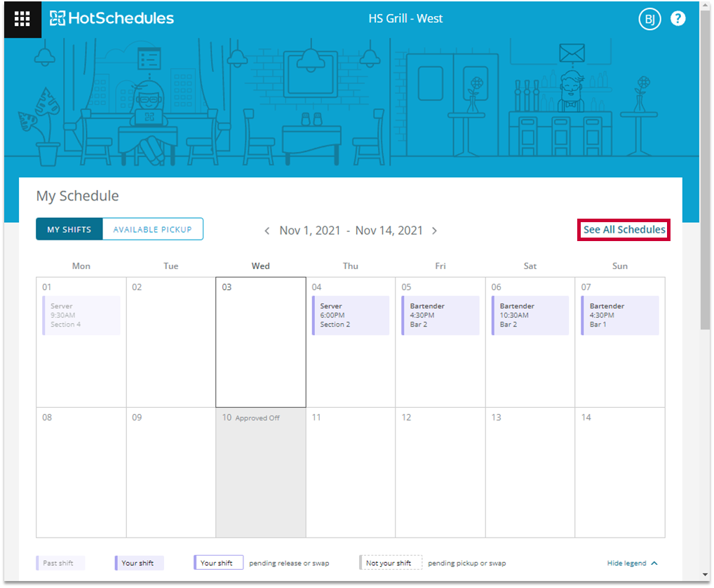This screenshot has height=588, width=714.
Task: Select today's cell Wednesday 03
Action: coord(261,342)
